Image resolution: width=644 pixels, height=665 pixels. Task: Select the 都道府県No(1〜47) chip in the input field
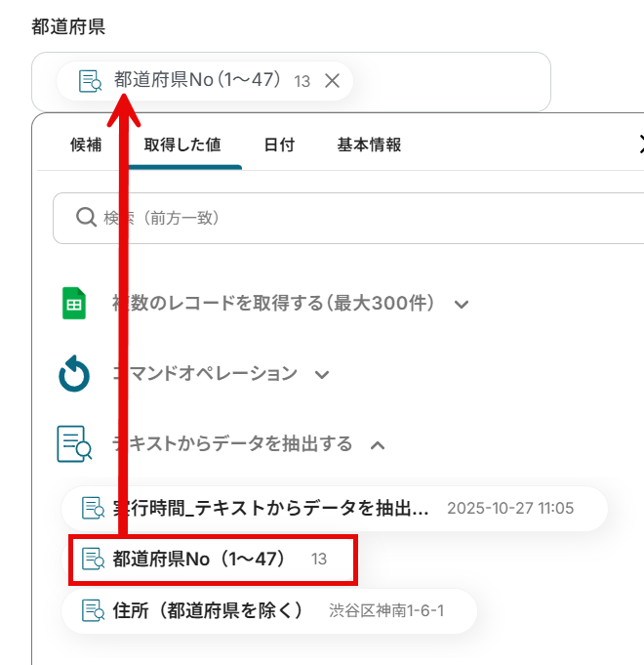205,81
